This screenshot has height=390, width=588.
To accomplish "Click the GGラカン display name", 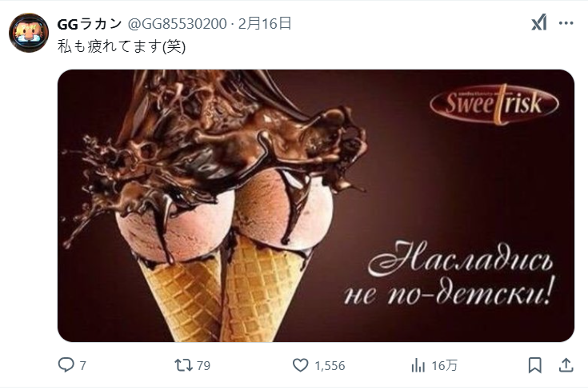I will coord(90,24).
